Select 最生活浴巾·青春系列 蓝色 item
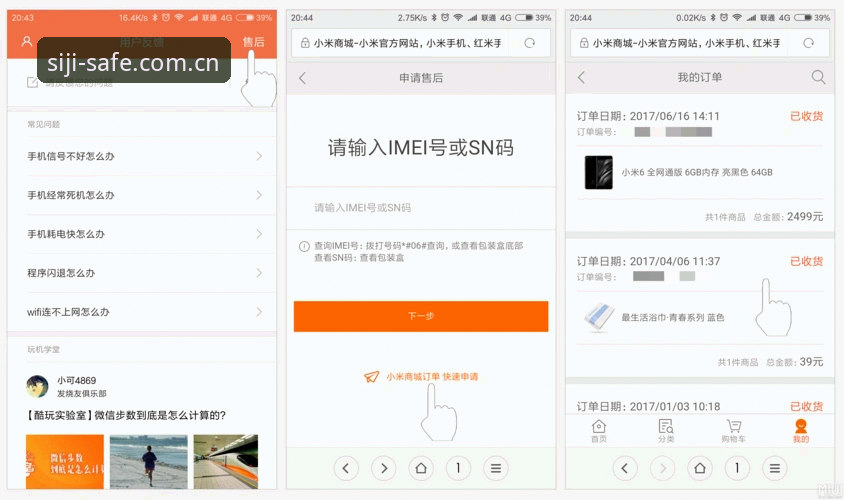 tap(673, 318)
